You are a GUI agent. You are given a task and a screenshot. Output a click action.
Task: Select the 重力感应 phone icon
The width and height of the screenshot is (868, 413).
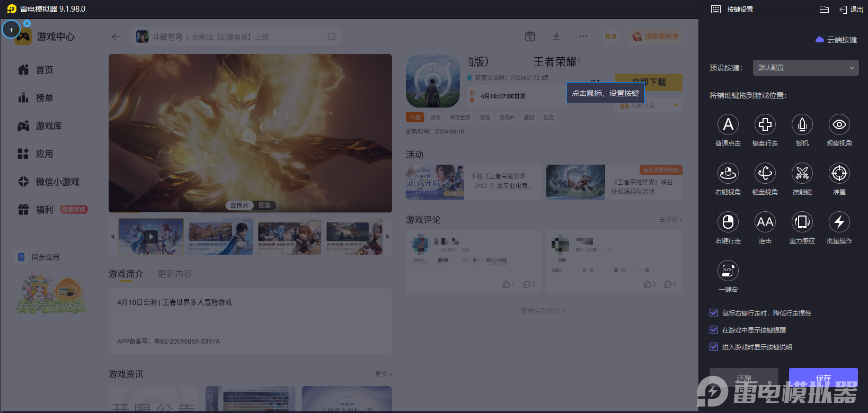802,222
